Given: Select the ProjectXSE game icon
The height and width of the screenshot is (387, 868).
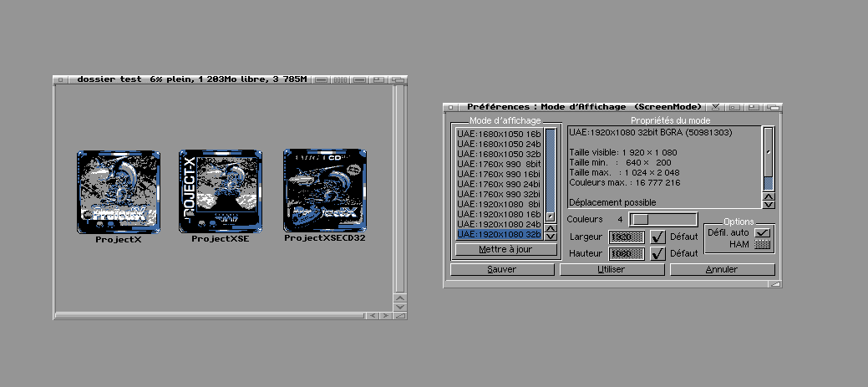Looking at the screenshot, I should coord(221,191).
